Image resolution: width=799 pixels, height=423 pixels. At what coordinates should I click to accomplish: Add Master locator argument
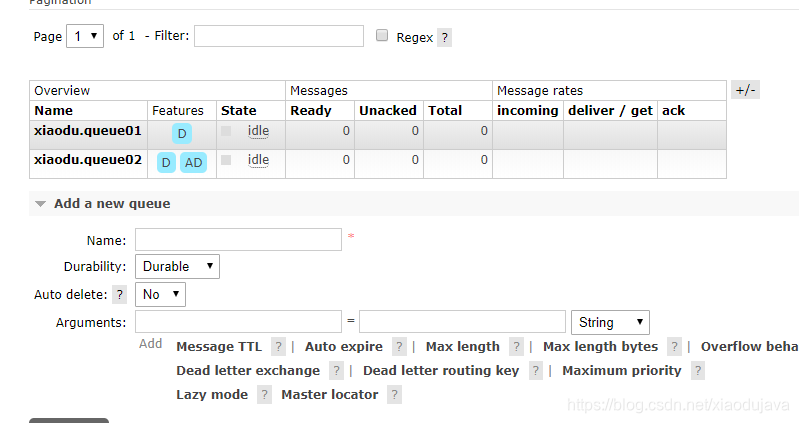point(330,394)
